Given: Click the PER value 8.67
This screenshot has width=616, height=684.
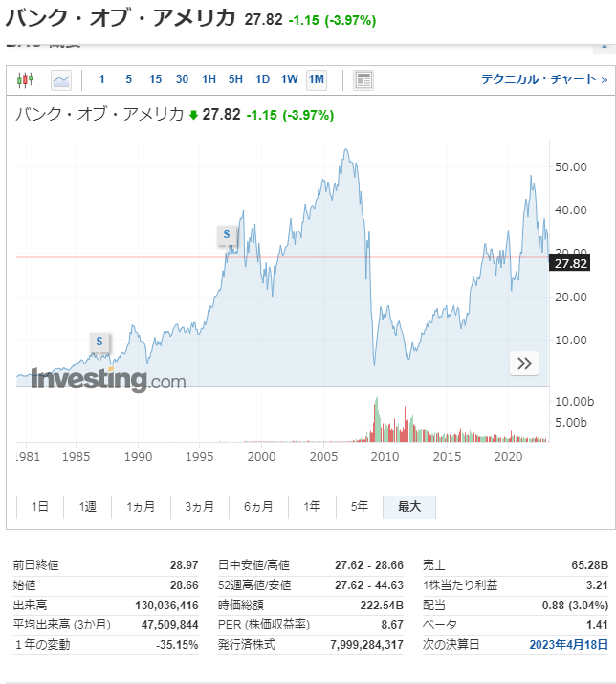Looking at the screenshot, I should [x=392, y=625].
